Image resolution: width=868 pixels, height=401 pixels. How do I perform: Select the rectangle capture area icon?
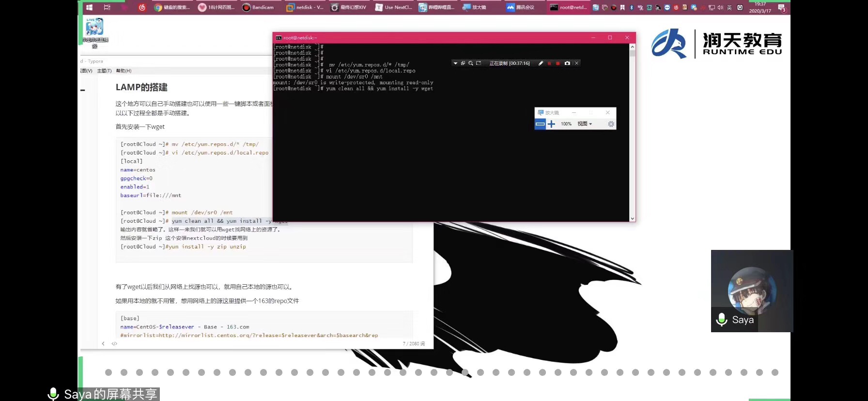[479, 63]
